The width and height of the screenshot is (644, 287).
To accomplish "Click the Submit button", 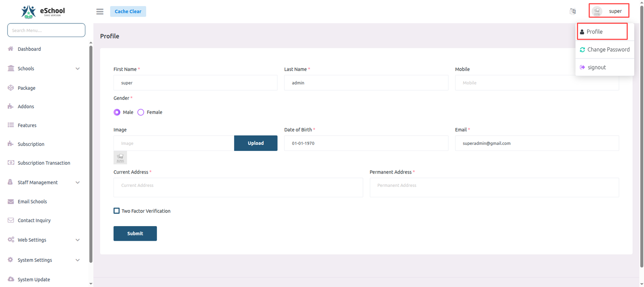I will point(135,233).
